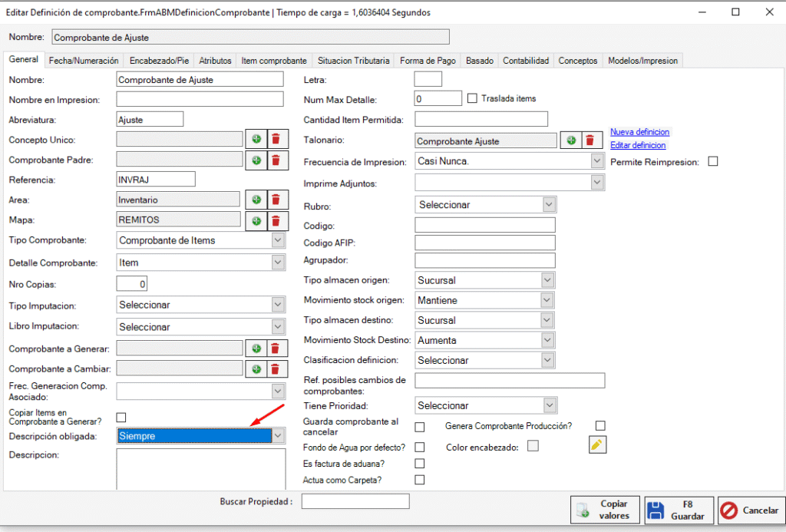Open the Contabilidad tab
The width and height of the screenshot is (786, 532).
click(525, 61)
